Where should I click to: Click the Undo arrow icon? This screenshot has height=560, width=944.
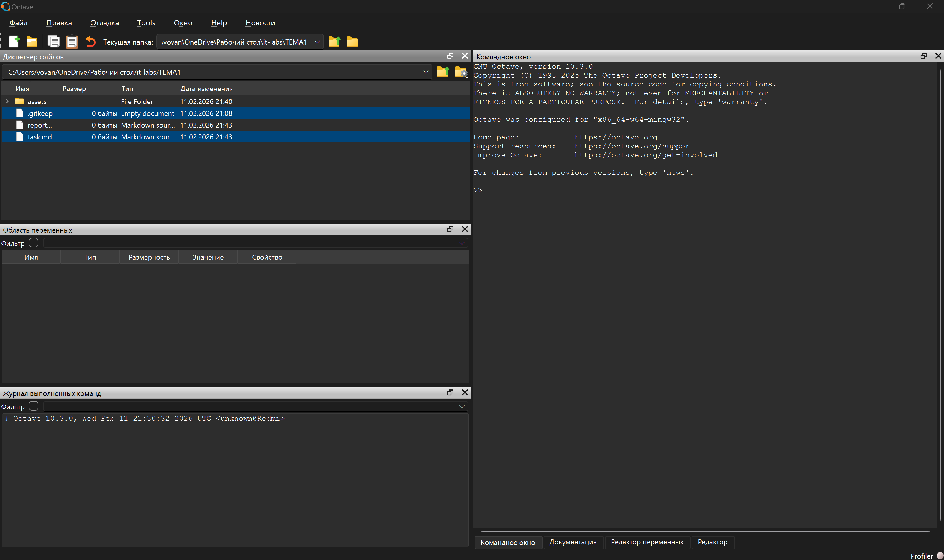pyautogui.click(x=90, y=42)
